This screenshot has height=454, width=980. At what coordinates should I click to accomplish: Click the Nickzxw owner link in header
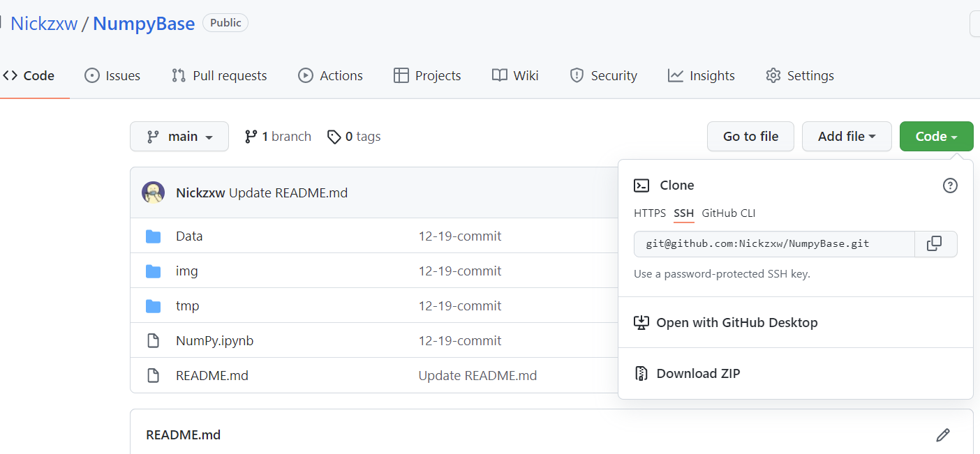[44, 24]
